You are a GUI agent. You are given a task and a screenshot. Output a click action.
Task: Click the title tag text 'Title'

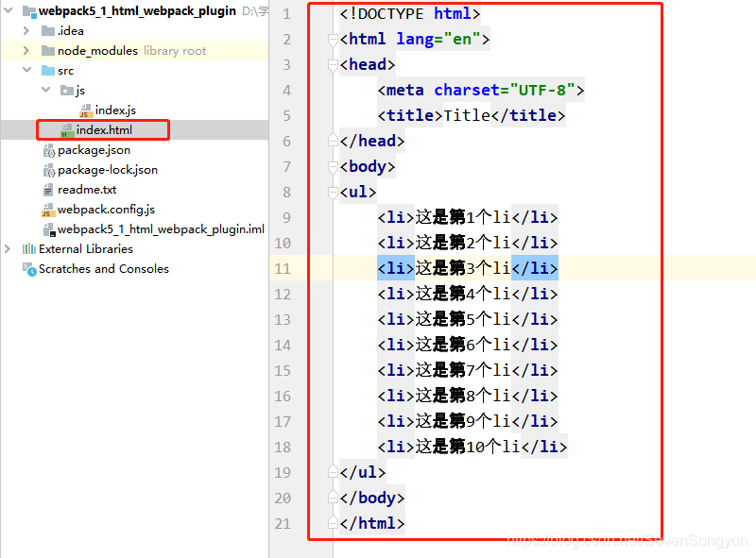pyautogui.click(x=467, y=115)
